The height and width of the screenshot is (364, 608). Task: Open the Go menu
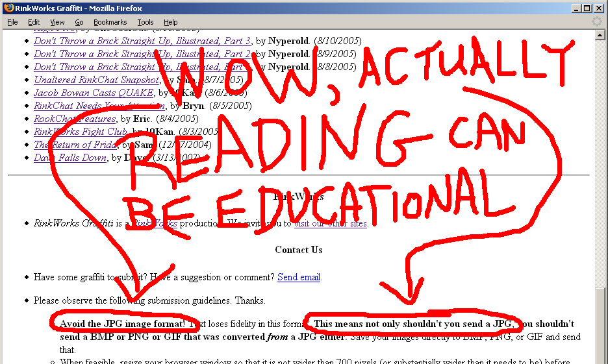point(79,22)
